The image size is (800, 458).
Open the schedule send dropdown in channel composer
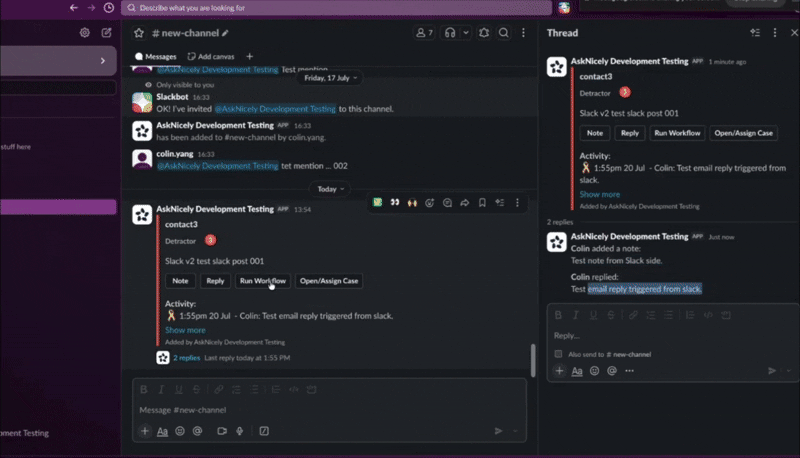click(x=516, y=431)
